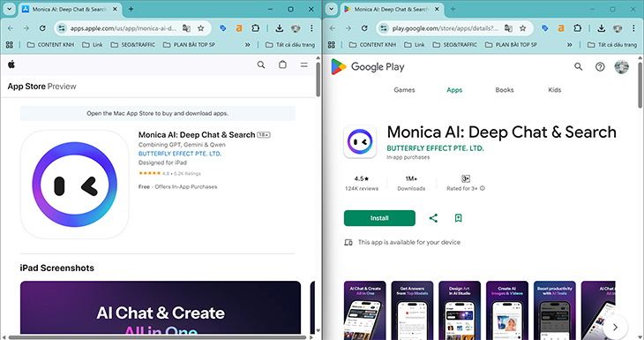Viewport: 644px width, 340px height.
Task: Open Chrome three-dot menu in left window
Action: click(x=311, y=28)
